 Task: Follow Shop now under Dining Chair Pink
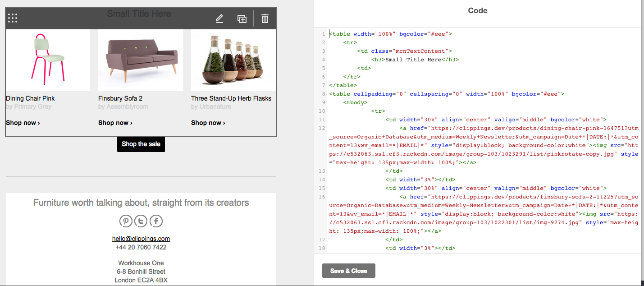pyautogui.click(x=23, y=123)
